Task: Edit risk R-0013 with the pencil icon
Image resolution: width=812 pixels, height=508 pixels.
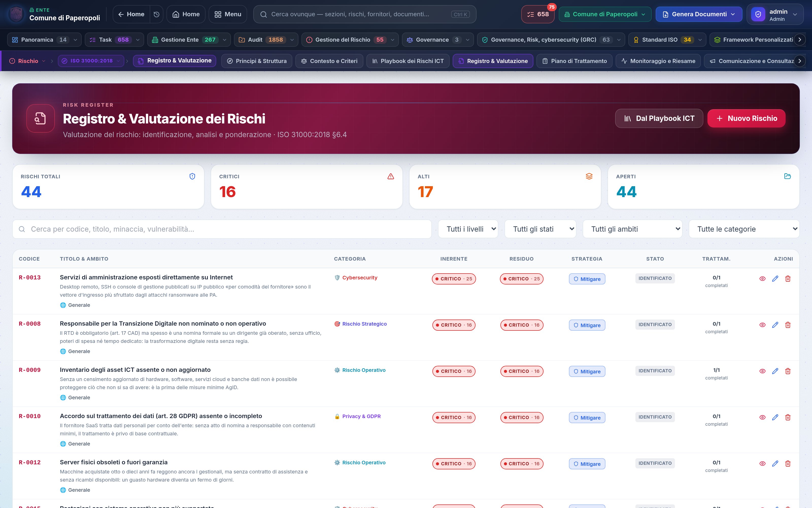Action: pyautogui.click(x=775, y=279)
